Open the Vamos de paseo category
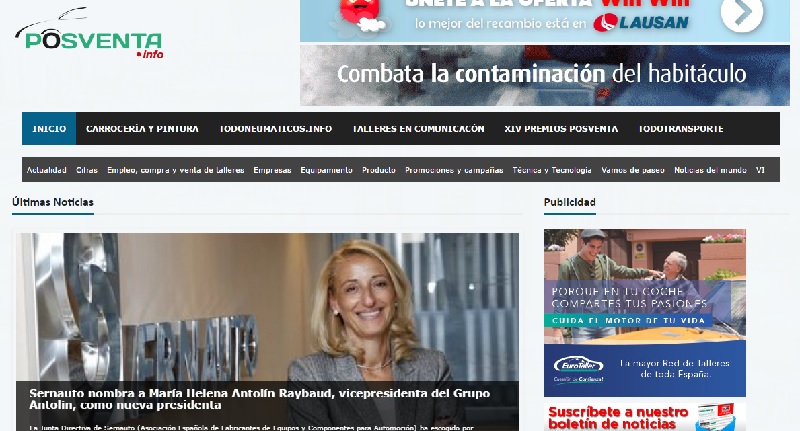Image resolution: width=800 pixels, height=431 pixels. click(x=633, y=170)
